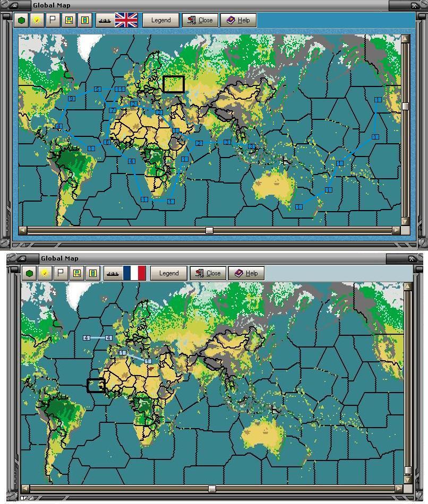Image resolution: width=428 pixels, height=504 pixels.
Task: Open Help in the British Global Map
Action: coord(238,20)
